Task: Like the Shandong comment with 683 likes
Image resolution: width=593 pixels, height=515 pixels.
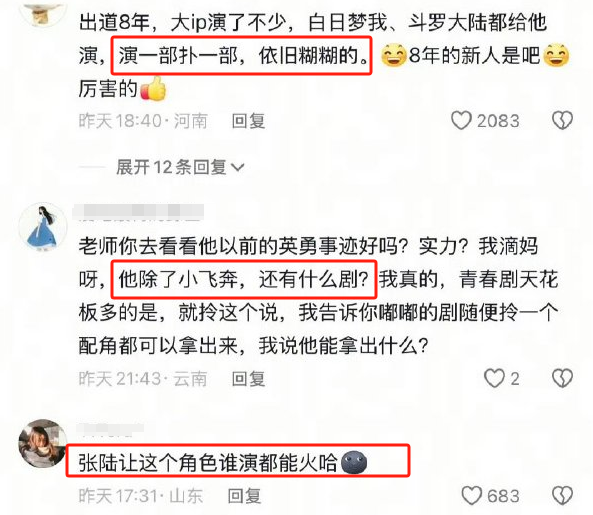Action: (472, 495)
